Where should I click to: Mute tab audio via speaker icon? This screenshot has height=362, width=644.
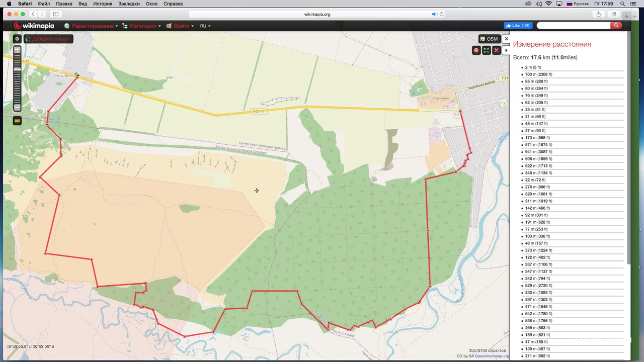[434, 14]
